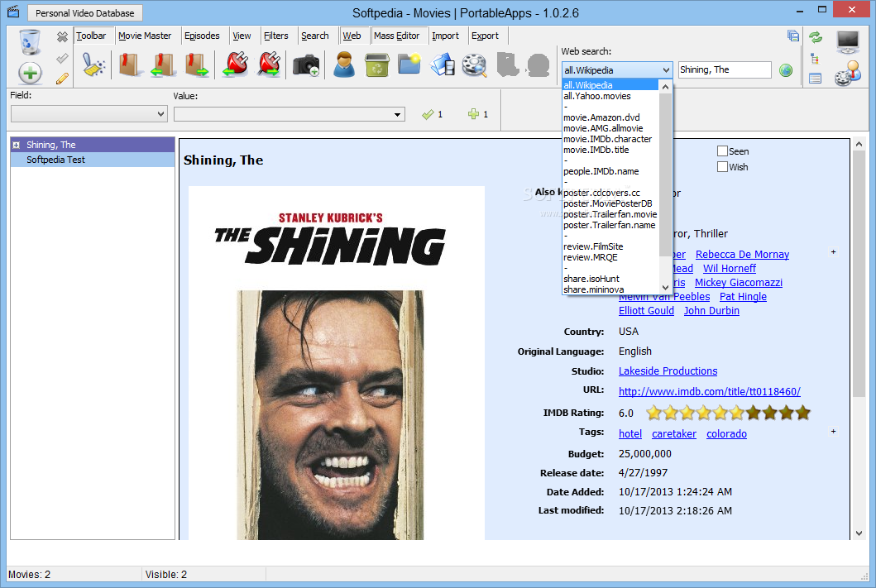Click the book with green right arrow
Viewport: 876px width, 588px height.
pos(197,65)
